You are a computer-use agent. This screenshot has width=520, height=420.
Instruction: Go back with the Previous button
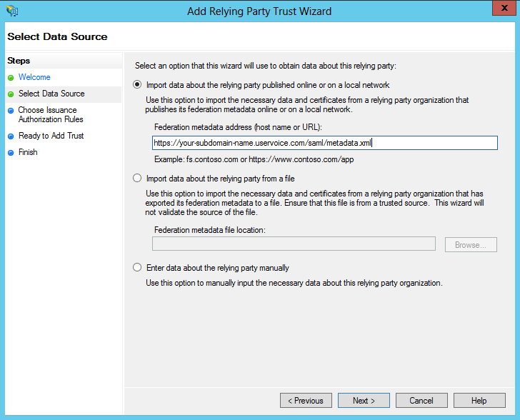pyautogui.click(x=306, y=401)
